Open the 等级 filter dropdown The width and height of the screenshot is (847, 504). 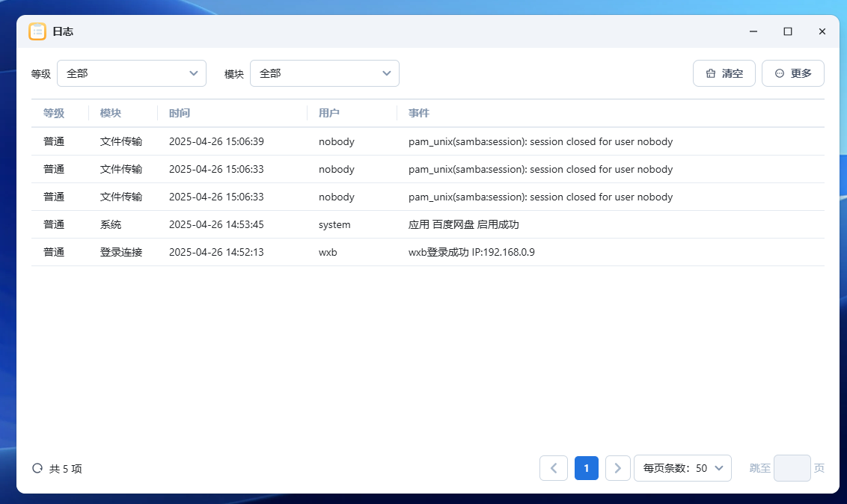pyautogui.click(x=132, y=73)
